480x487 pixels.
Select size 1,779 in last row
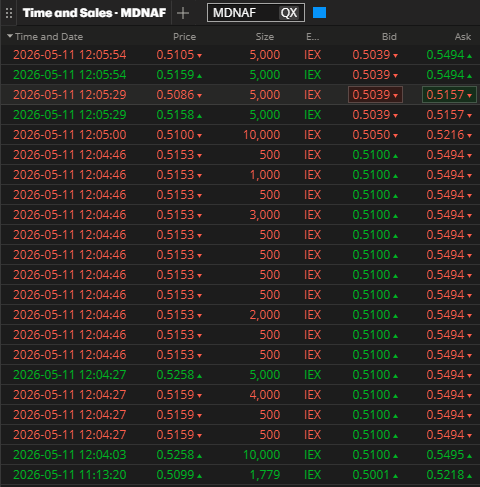265,475
